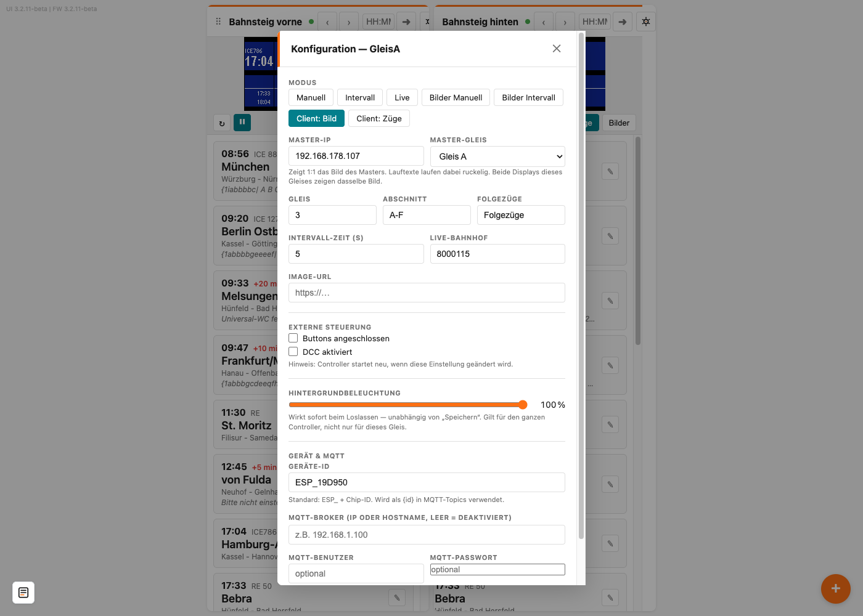Click the refresh icon below the display preview

[222, 123]
